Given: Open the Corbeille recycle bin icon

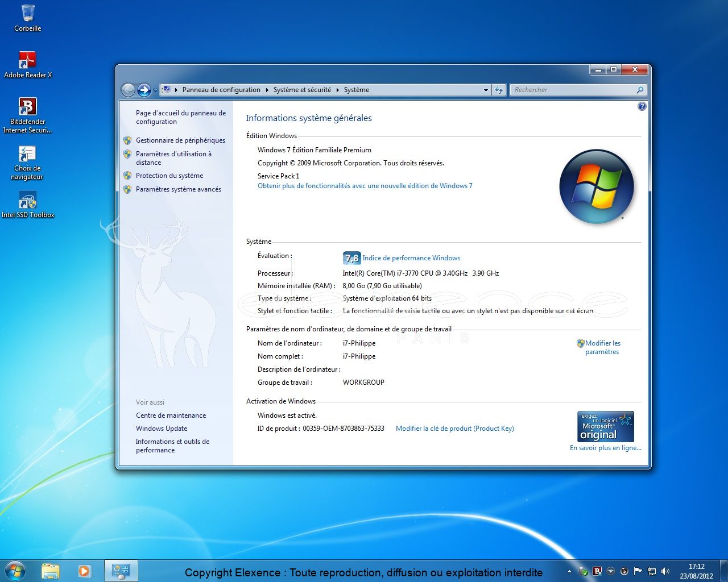Looking at the screenshot, I should click(x=27, y=18).
